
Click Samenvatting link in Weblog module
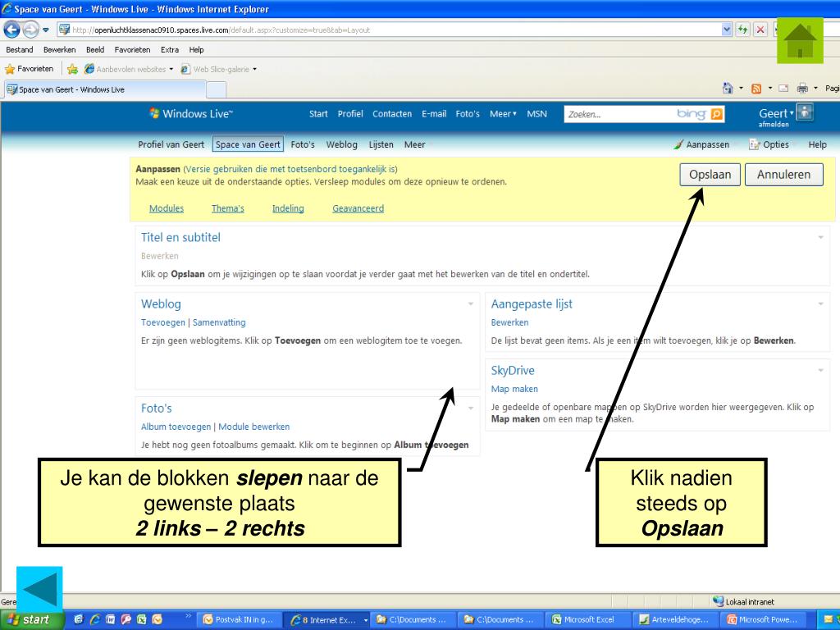[x=219, y=322]
